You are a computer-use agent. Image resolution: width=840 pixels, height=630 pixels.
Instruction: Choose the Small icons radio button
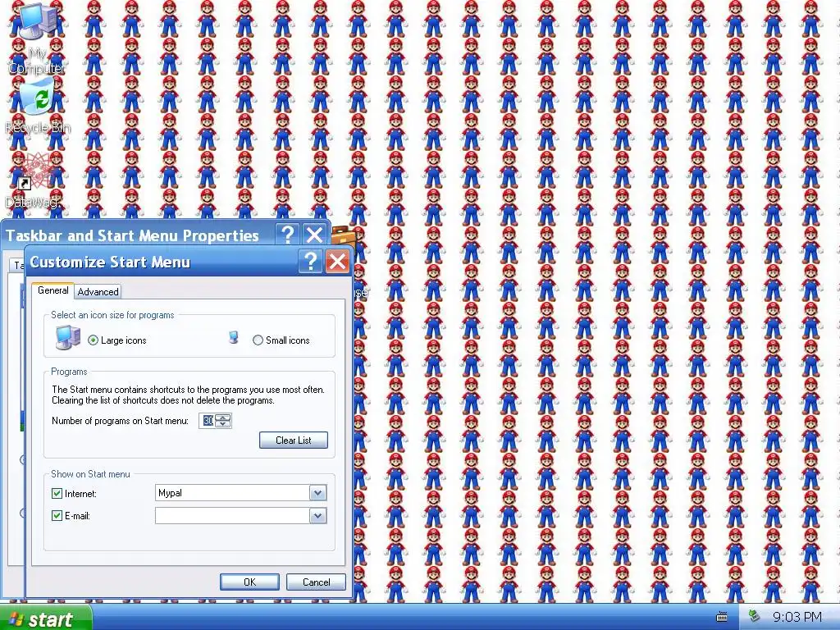point(258,340)
